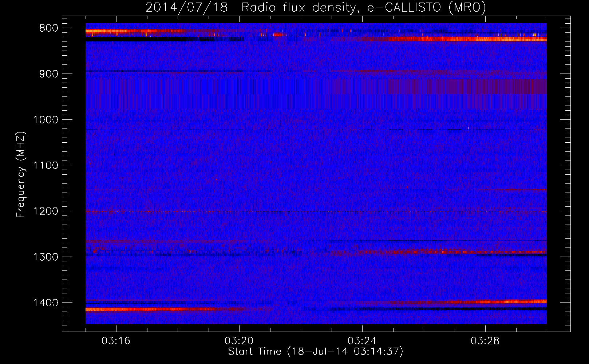Click the 1400 frequency tick label
Viewport: 589px width, 364px height.
tap(46, 303)
